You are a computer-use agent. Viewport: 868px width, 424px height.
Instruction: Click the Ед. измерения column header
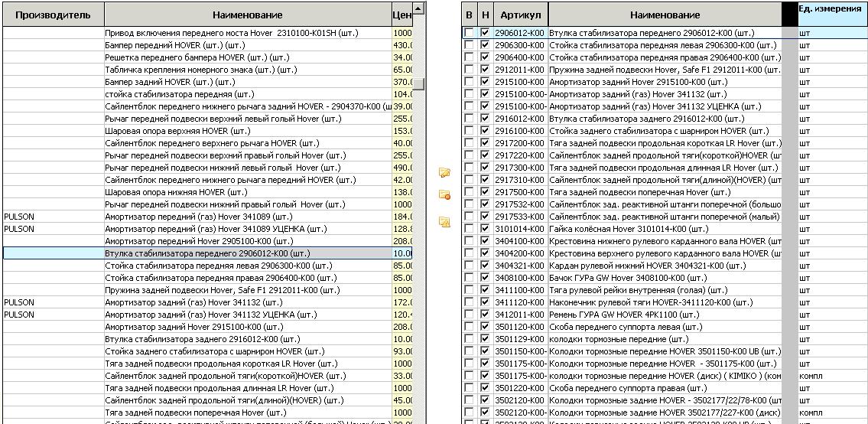(x=833, y=15)
